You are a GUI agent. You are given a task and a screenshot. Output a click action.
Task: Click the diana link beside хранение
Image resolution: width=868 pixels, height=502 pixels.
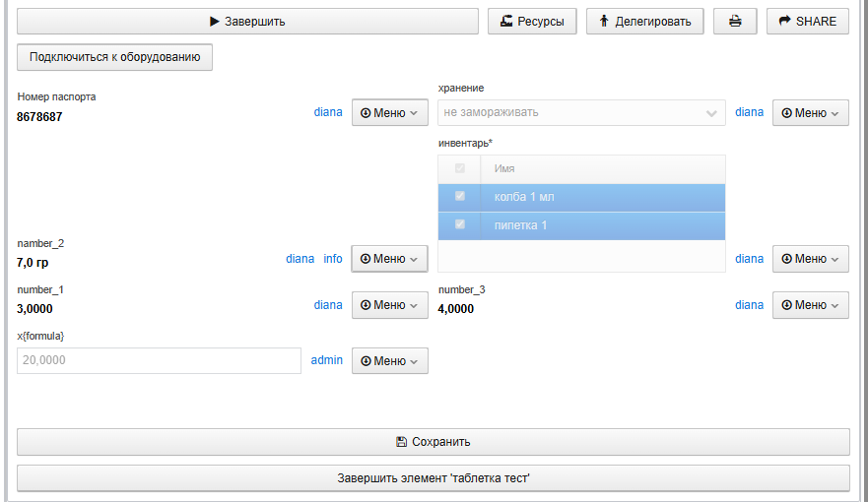[749, 112]
